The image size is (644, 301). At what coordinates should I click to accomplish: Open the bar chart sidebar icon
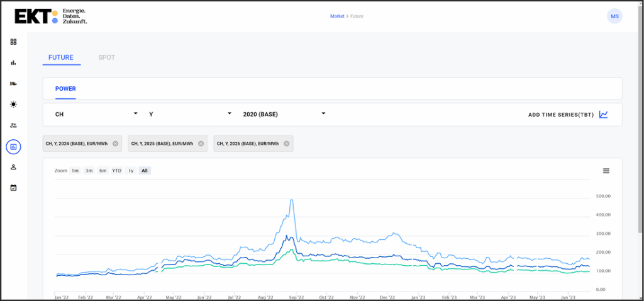click(x=14, y=62)
